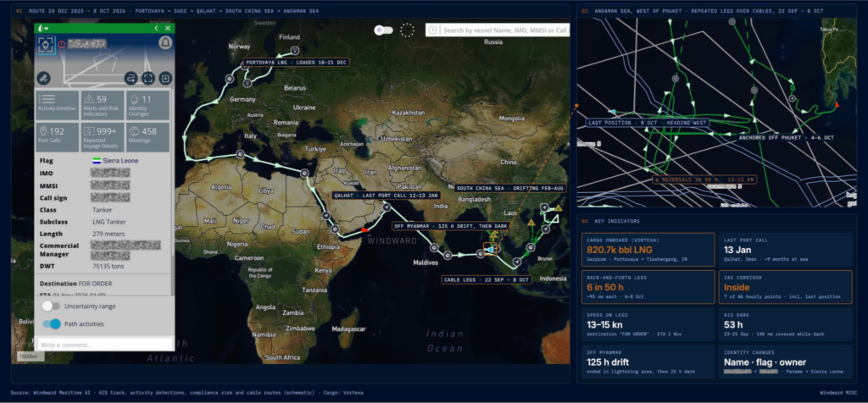
Task: Click the LNG Tanker subclass value
Action: [109, 222]
